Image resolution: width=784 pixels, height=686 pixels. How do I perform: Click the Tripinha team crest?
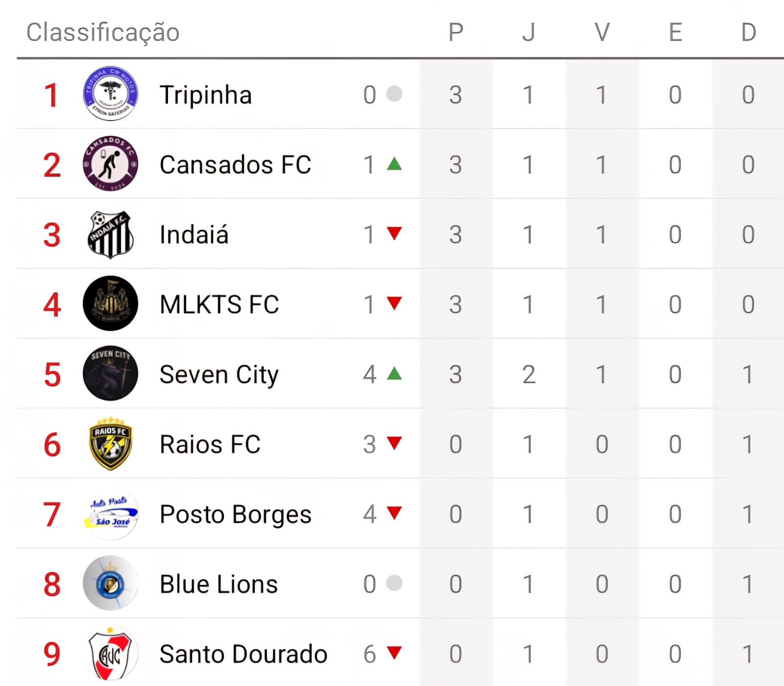(x=110, y=94)
